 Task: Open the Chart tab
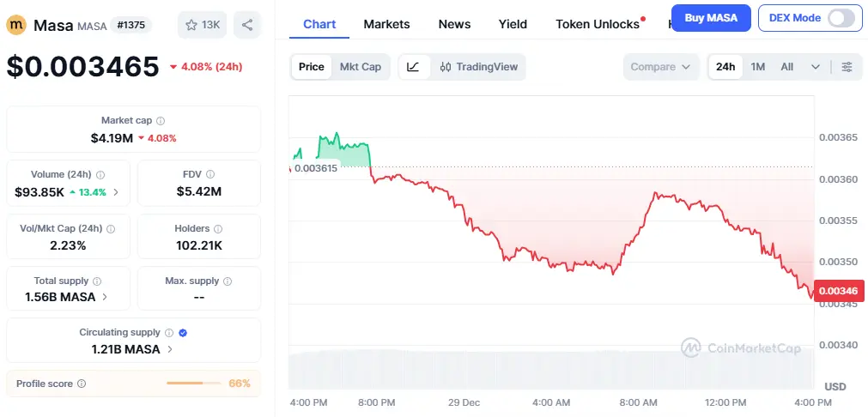[x=319, y=24]
